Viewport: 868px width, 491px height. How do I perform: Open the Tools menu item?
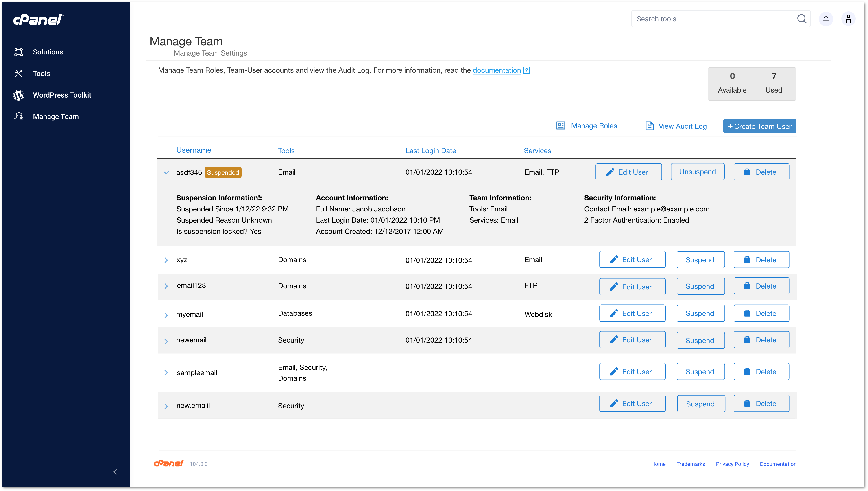coord(41,74)
